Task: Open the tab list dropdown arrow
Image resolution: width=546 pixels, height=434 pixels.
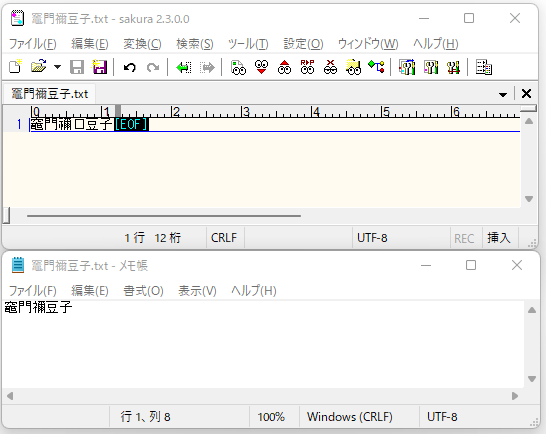Action: pyautogui.click(x=502, y=94)
